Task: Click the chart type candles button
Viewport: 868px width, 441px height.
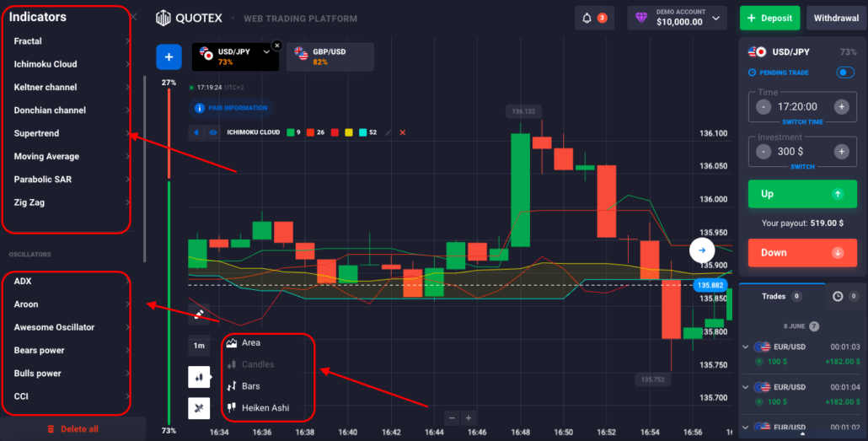Action: (x=199, y=377)
